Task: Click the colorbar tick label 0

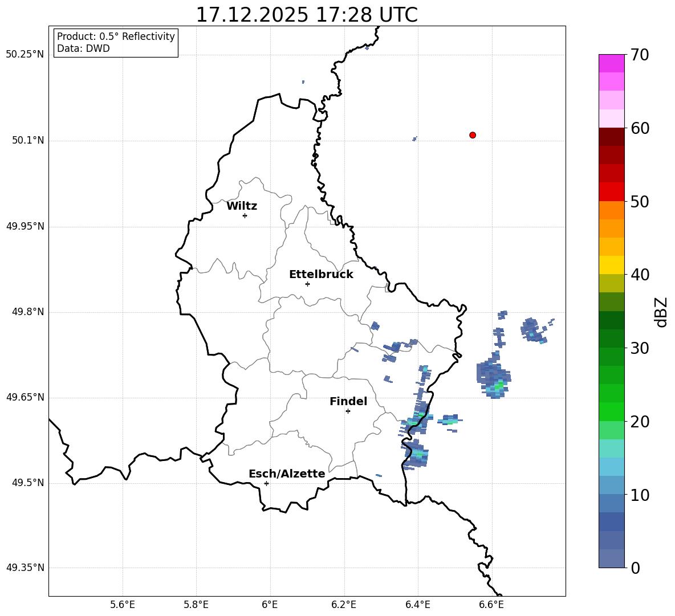Action: click(636, 568)
